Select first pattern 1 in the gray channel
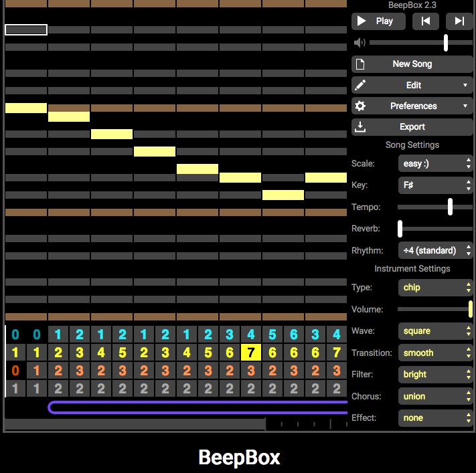This screenshot has height=473, width=476. (15, 388)
